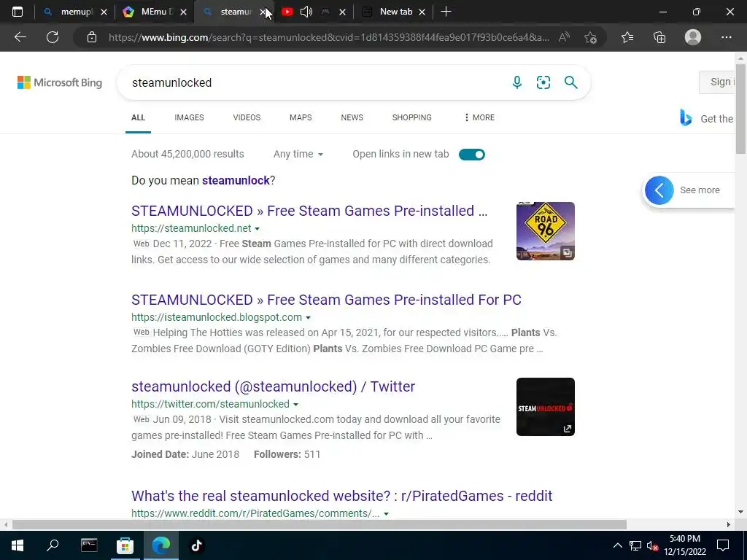The image size is (747, 560).
Task: Open the taskbar clock showing 5:40 PM
Action: pyautogui.click(x=684, y=545)
